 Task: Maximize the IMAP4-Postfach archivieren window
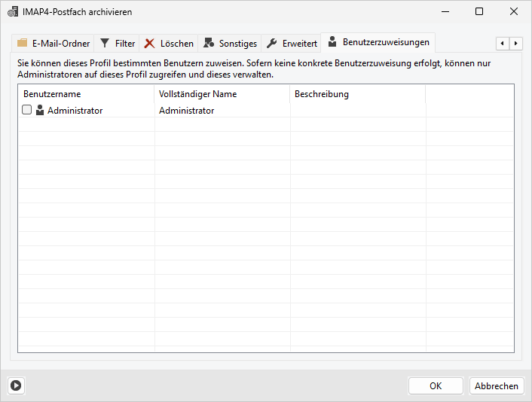click(x=479, y=12)
